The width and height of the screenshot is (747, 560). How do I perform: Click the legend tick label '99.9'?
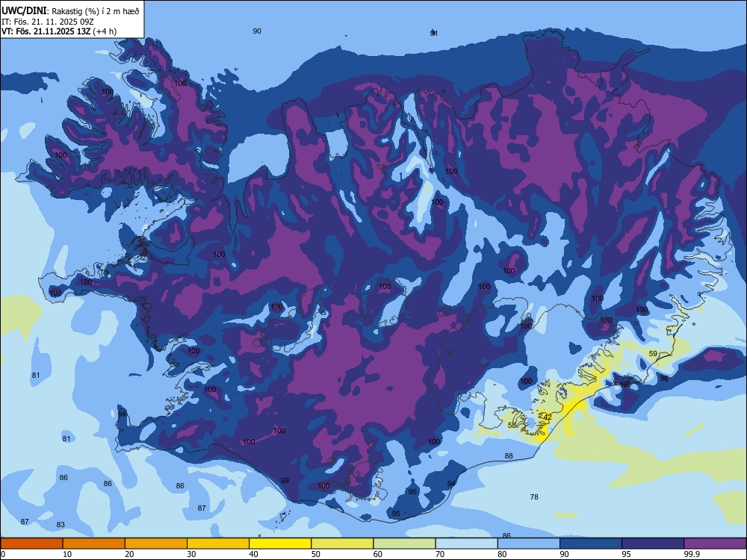[x=691, y=554]
